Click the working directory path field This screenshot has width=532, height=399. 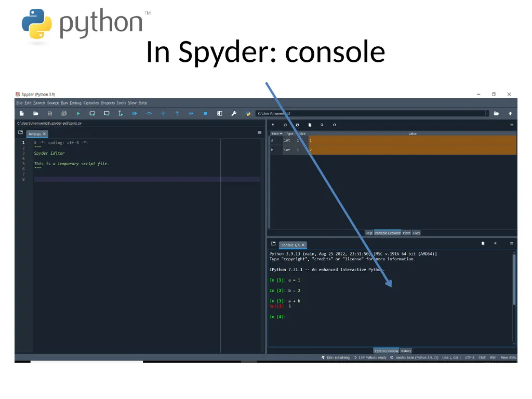click(370, 114)
